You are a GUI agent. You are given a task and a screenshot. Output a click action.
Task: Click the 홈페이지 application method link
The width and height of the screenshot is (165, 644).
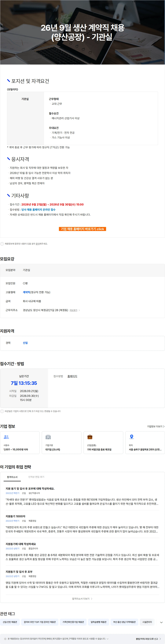pyautogui.click(x=72, y=376)
